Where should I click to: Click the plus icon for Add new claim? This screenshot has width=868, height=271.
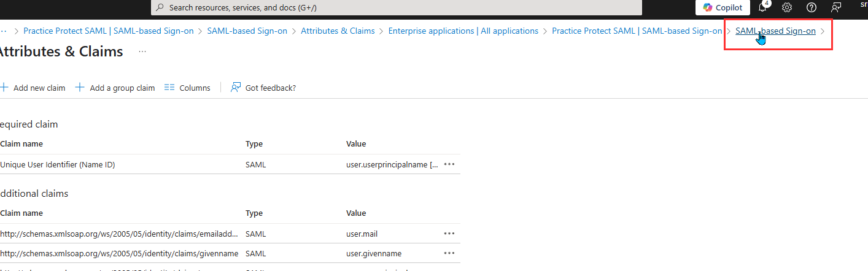pyautogui.click(x=4, y=88)
